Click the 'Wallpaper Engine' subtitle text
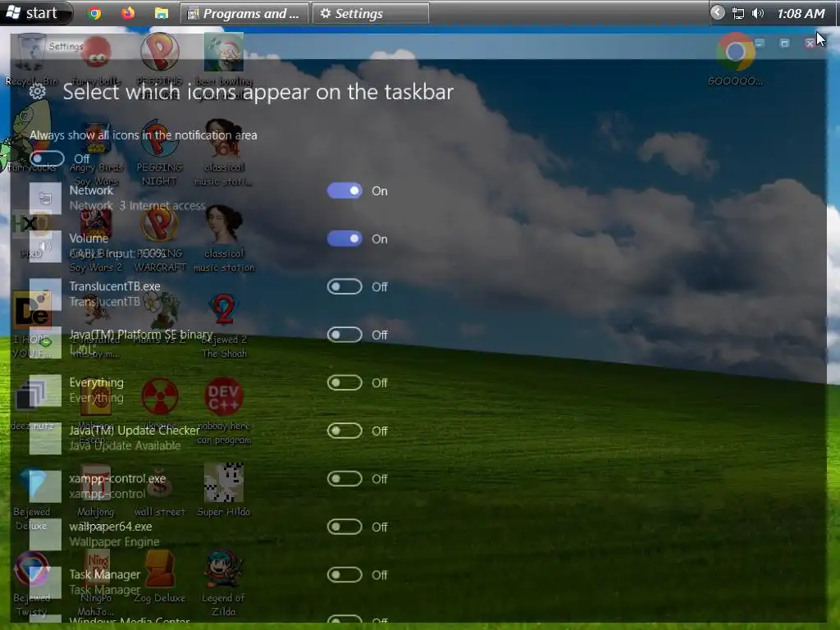The image size is (840, 630). click(x=114, y=541)
